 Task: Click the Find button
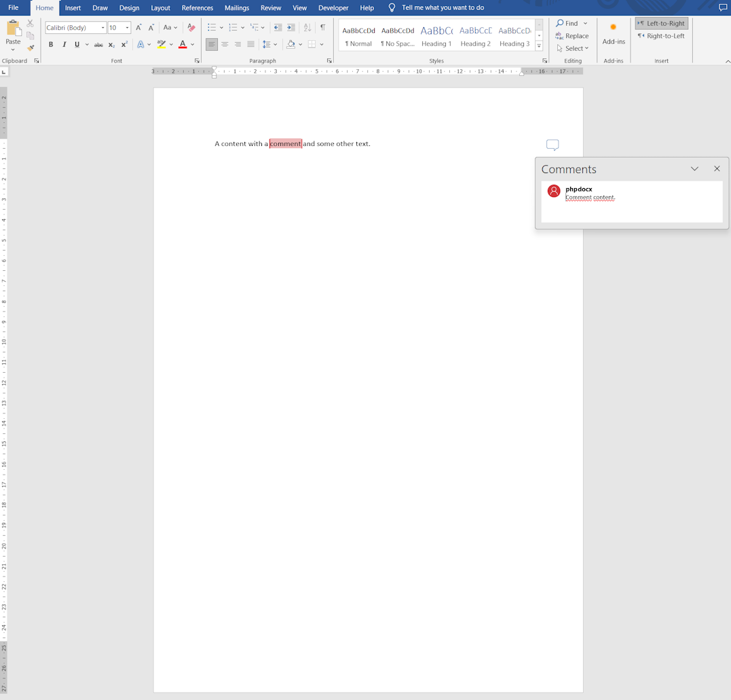pyautogui.click(x=567, y=23)
